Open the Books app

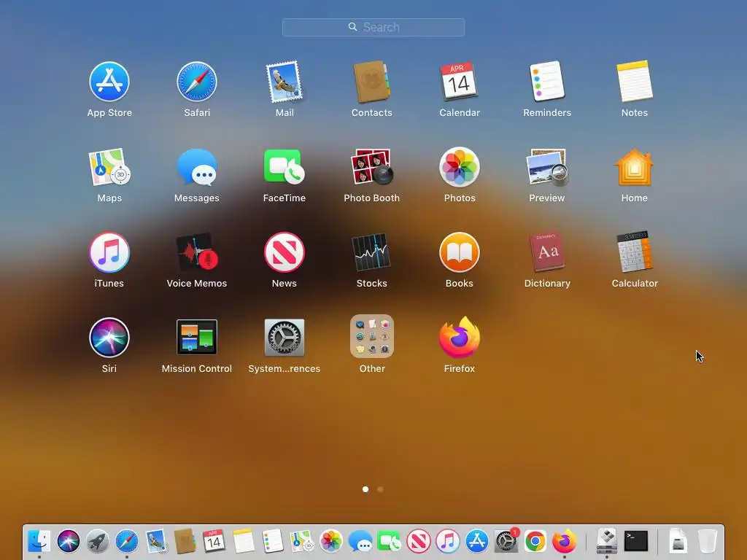coord(460,252)
